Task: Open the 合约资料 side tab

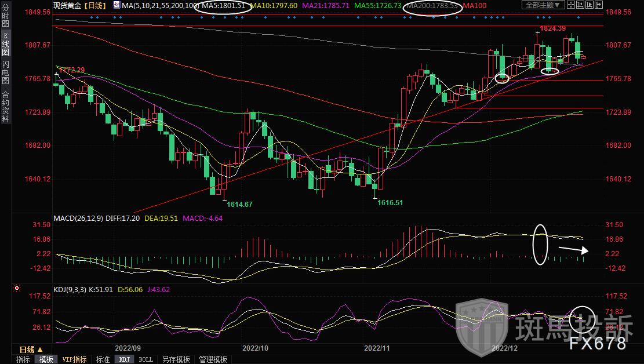Action: point(5,106)
